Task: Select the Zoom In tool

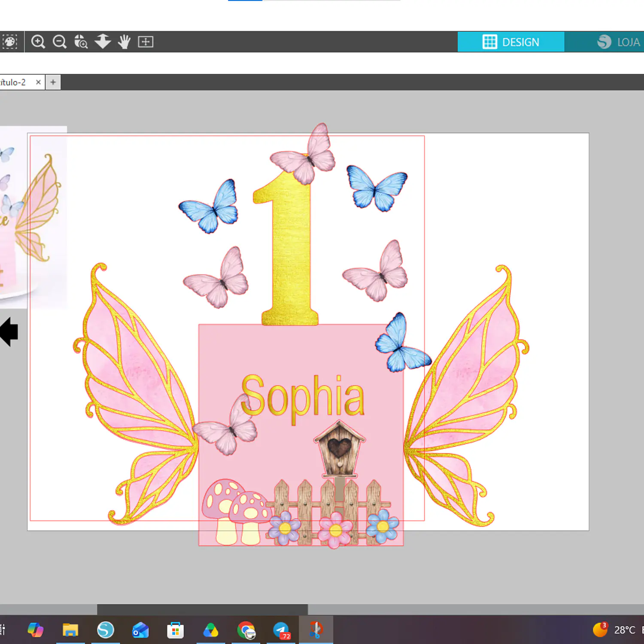Action: [38, 42]
